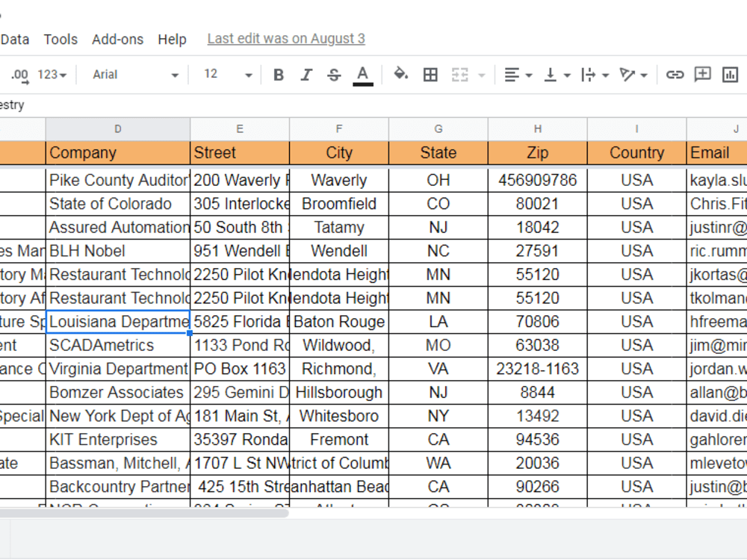Click the State header cell
Image resolution: width=747 pixels, height=560 pixels.
click(x=438, y=153)
